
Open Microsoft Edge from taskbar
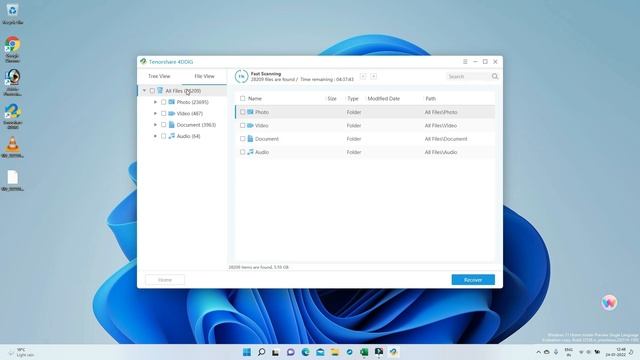click(x=305, y=352)
